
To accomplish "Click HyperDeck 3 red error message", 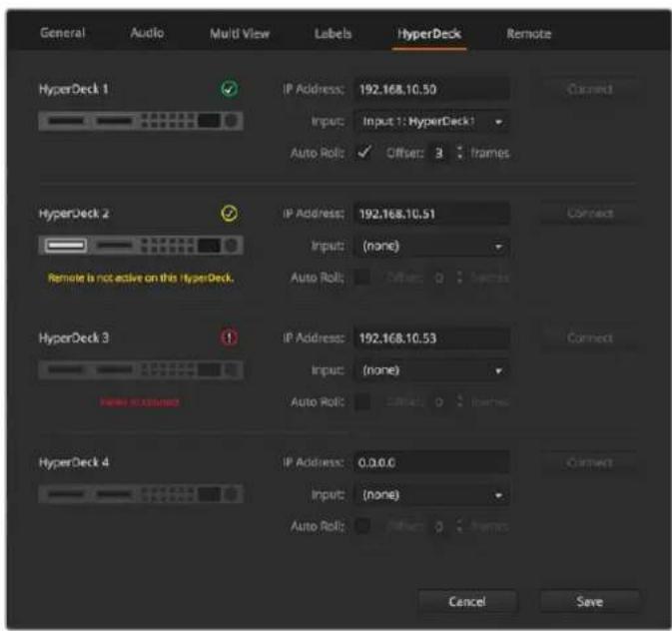I will (x=140, y=402).
